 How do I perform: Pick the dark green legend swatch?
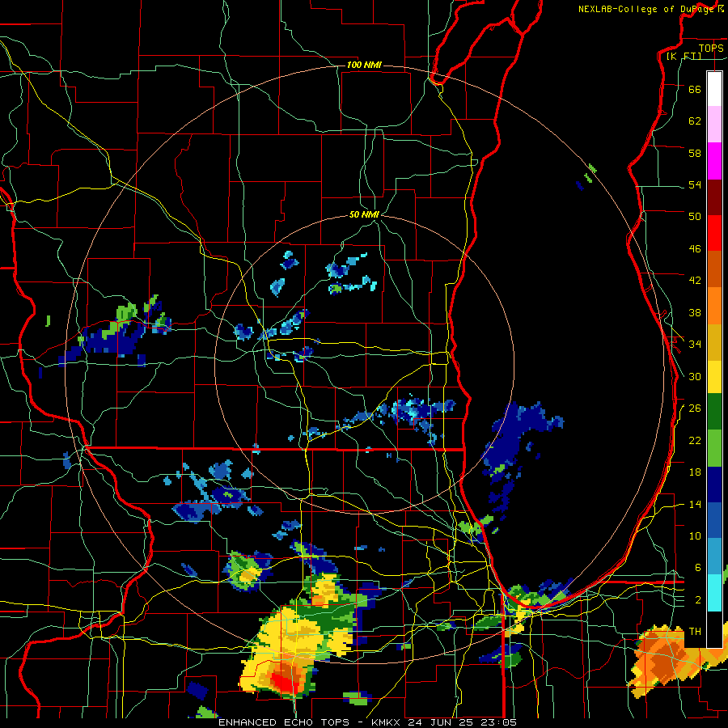[714, 412]
